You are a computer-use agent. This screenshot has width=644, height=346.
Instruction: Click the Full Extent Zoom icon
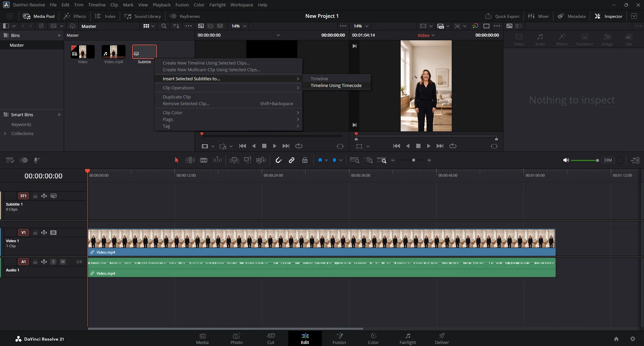point(355,160)
